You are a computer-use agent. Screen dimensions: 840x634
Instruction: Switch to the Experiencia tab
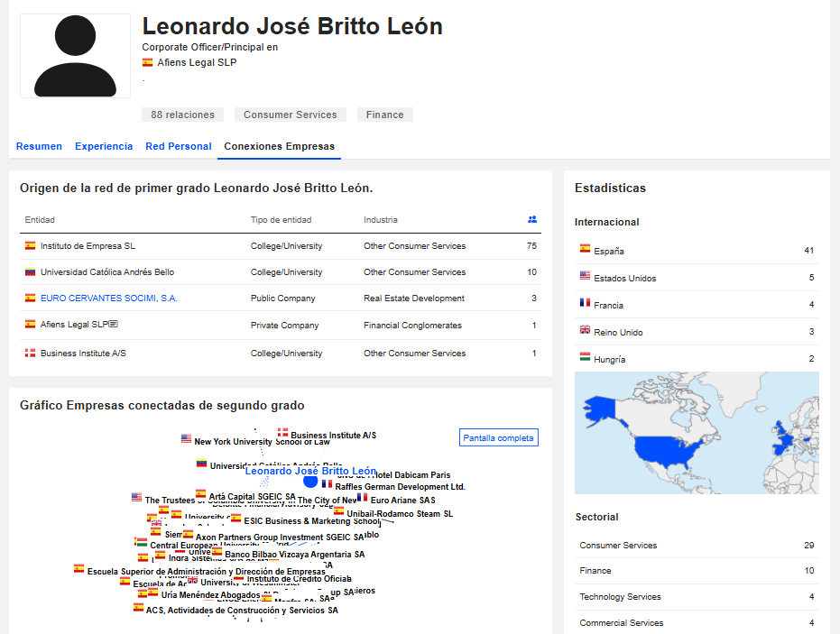click(104, 146)
